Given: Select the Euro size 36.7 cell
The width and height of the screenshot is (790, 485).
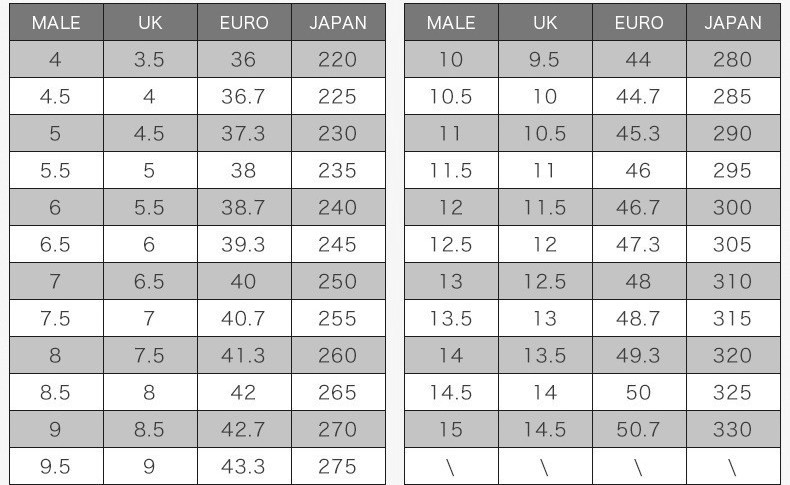Looking at the screenshot, I should [x=244, y=97].
